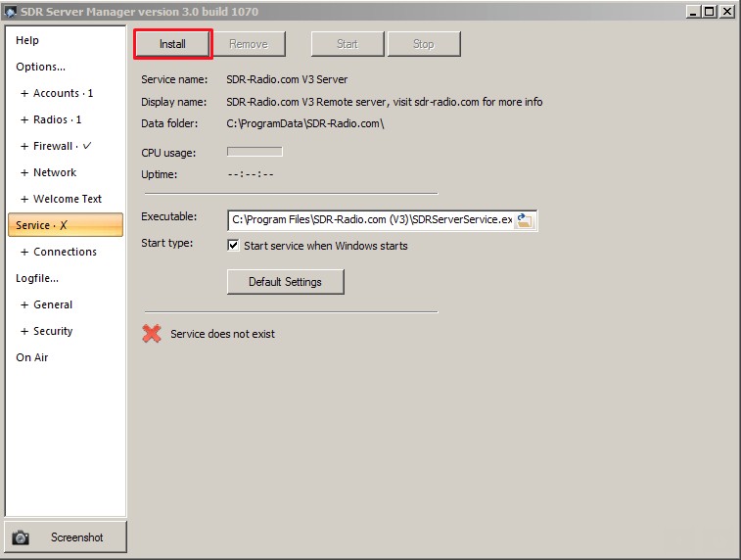This screenshot has width=741, height=560.
Task: Click the Stop service button
Action: [x=424, y=44]
